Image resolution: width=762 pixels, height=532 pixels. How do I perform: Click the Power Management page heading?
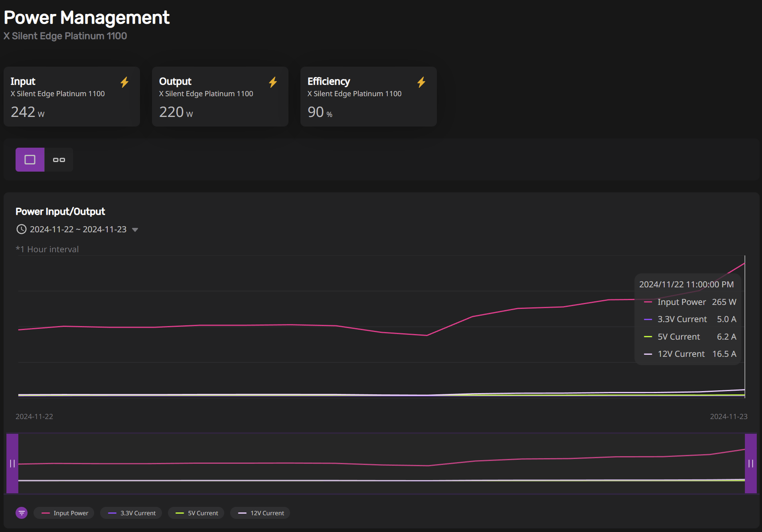(87, 18)
